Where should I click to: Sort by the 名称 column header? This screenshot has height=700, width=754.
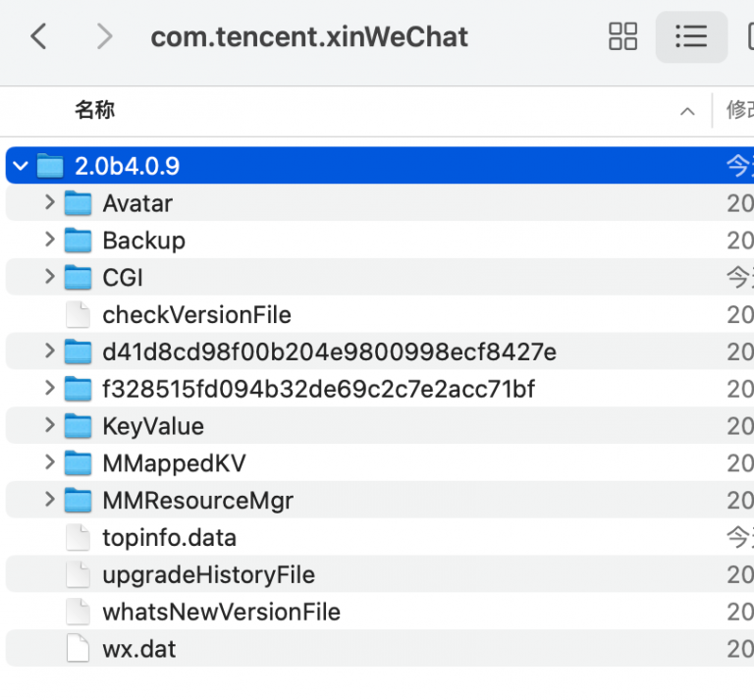pyautogui.click(x=95, y=111)
